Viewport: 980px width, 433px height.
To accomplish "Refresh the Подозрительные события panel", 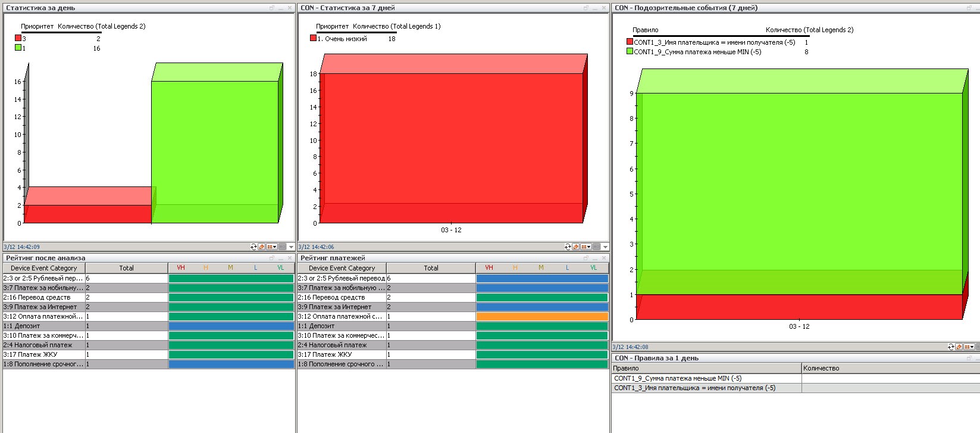I will [x=951, y=347].
